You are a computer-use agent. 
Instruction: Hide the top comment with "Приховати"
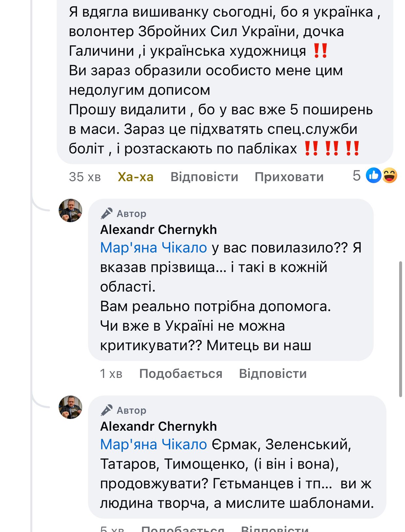coord(289,177)
